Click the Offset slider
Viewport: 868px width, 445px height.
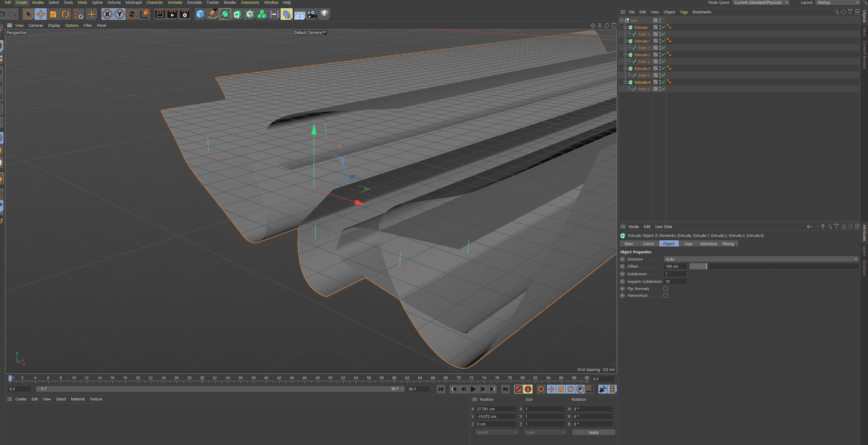coord(774,266)
